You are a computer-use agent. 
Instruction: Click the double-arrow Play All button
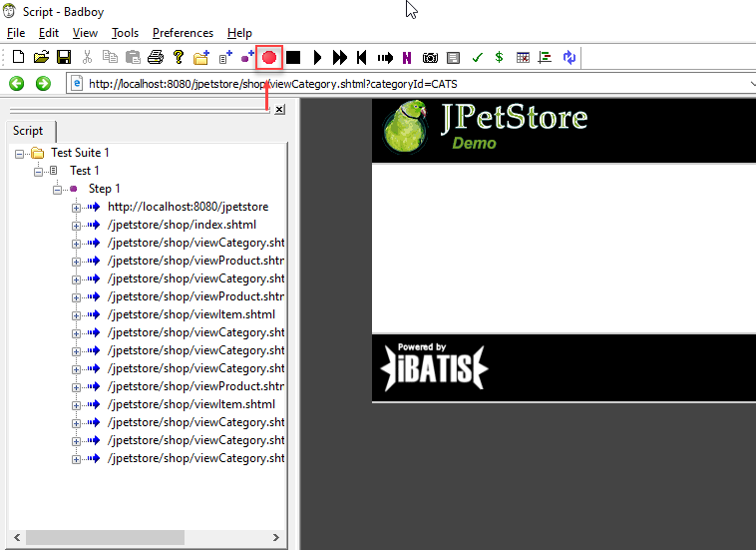[x=340, y=58]
